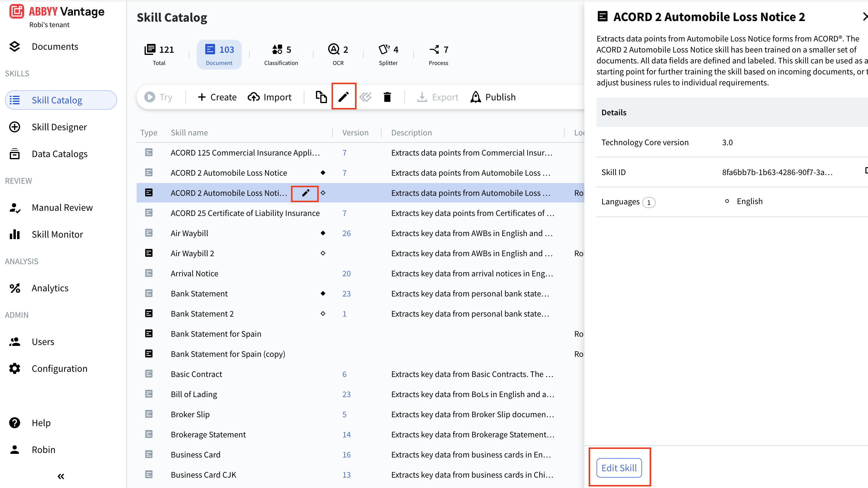Click the Edit Skill button
The image size is (868, 488).
619,468
